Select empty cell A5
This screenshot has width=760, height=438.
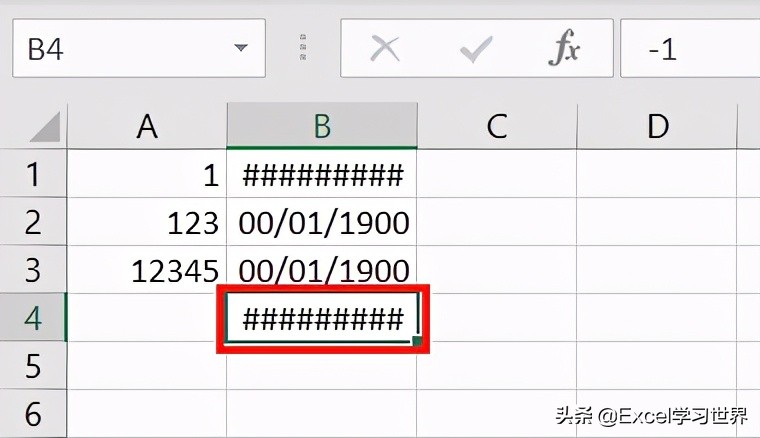click(x=147, y=365)
